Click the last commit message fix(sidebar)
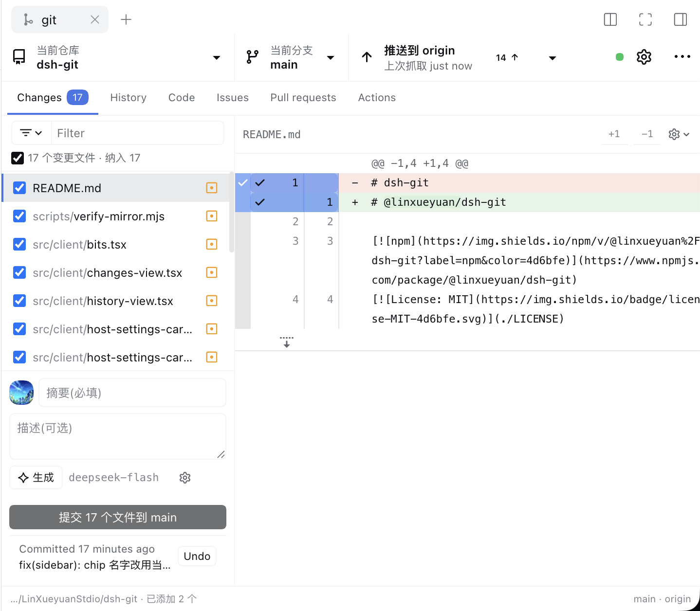This screenshot has height=611, width=700. [95, 565]
